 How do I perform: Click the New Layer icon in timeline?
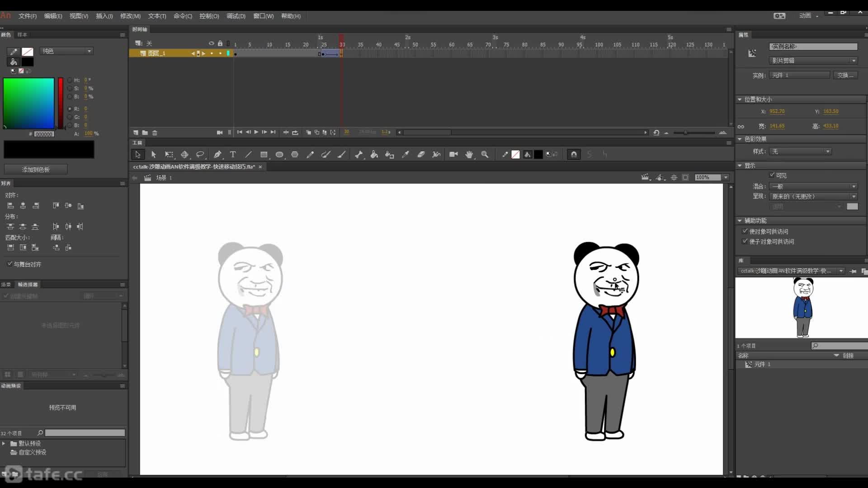click(x=136, y=132)
